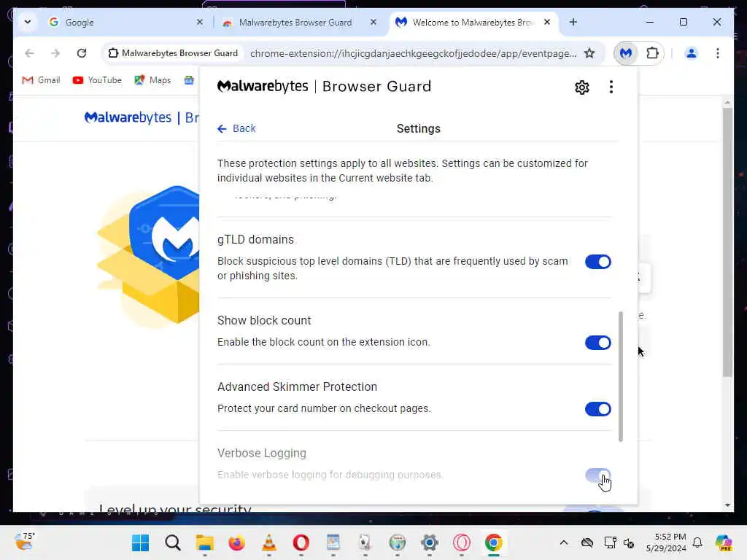747x560 pixels.
Task: Open a new tab with plus button
Action: pos(573,22)
